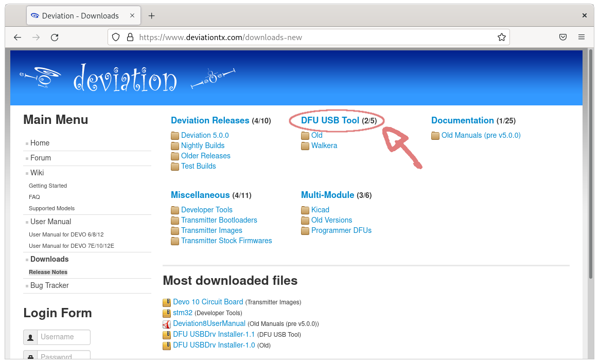599x364 pixels.
Task: Click the folder icon beside Test Builds
Action: coord(175,167)
